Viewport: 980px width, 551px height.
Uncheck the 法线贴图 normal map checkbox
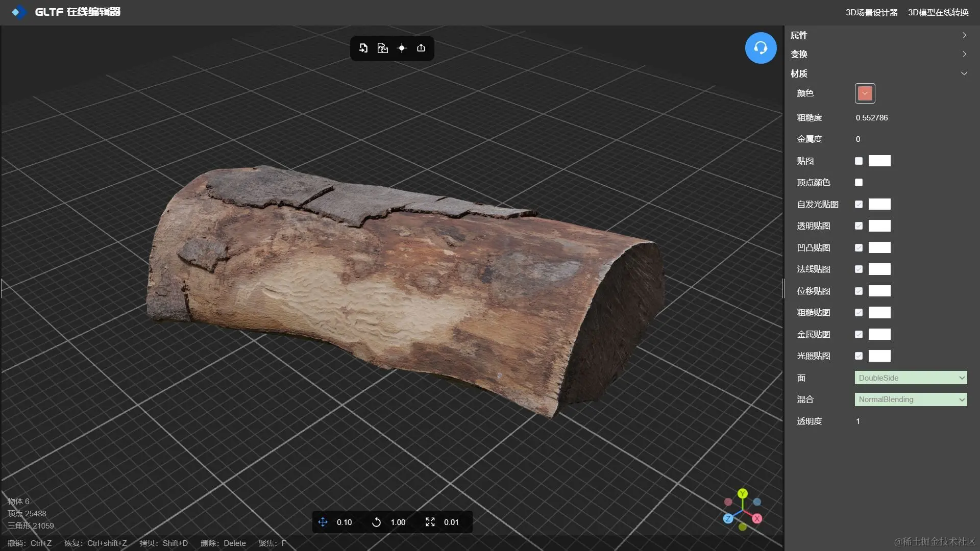[x=859, y=269]
